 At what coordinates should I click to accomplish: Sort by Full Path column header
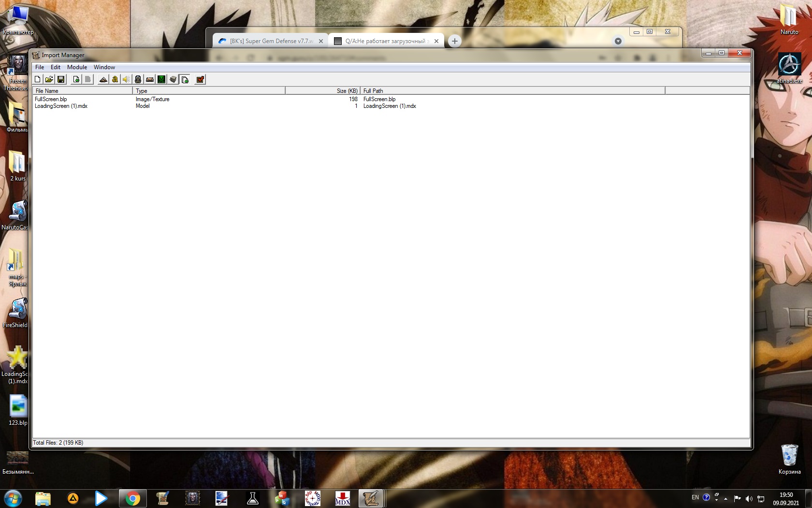click(513, 91)
